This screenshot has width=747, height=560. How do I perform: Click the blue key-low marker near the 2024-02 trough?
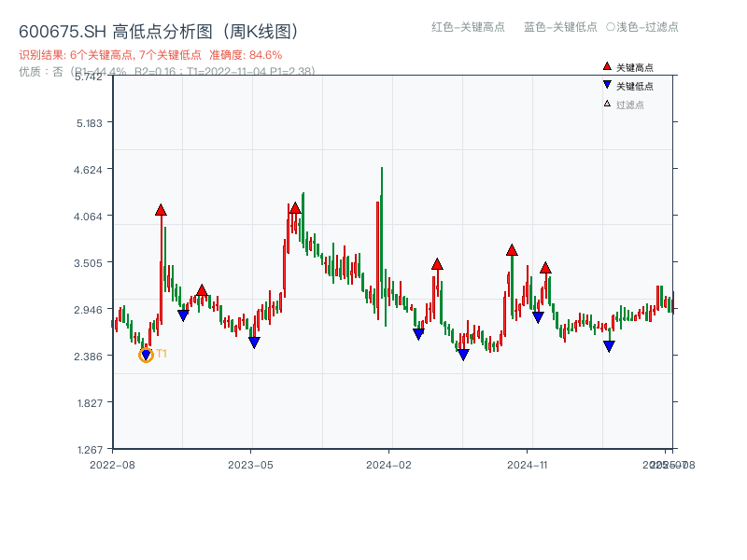click(419, 332)
